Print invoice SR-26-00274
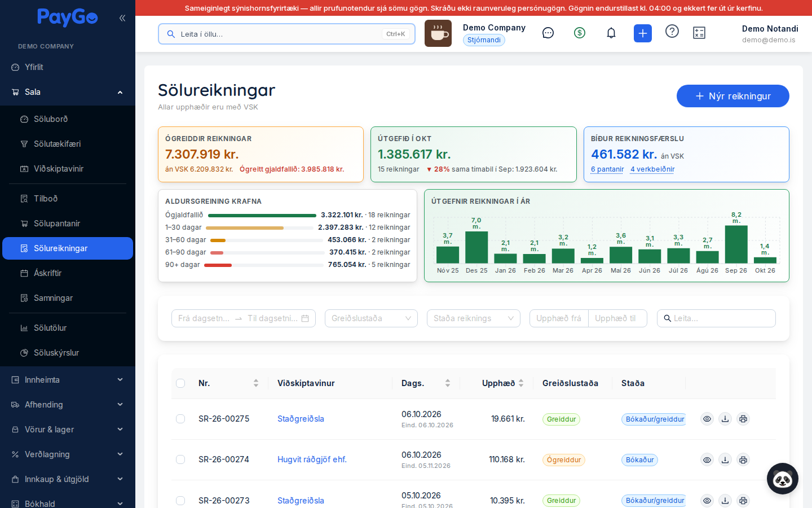The height and width of the screenshot is (508, 812). [x=743, y=459]
